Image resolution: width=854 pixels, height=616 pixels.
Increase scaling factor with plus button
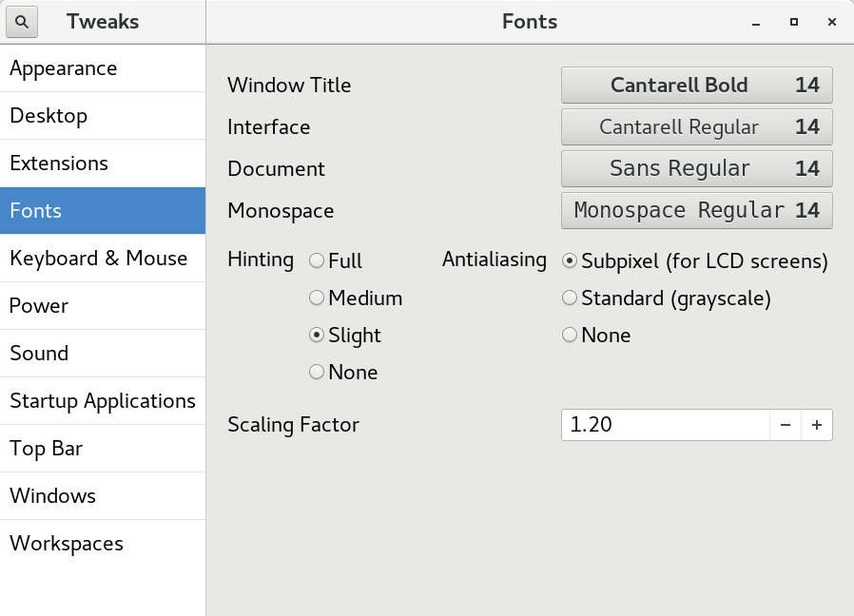point(817,425)
